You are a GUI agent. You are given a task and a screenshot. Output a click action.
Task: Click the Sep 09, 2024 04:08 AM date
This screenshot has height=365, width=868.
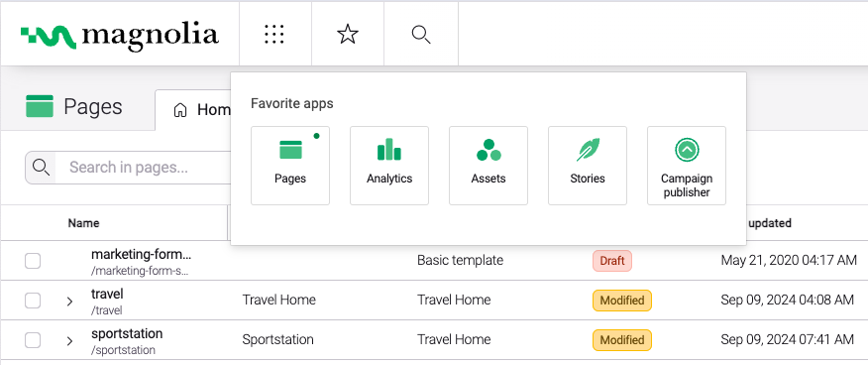pos(787,301)
